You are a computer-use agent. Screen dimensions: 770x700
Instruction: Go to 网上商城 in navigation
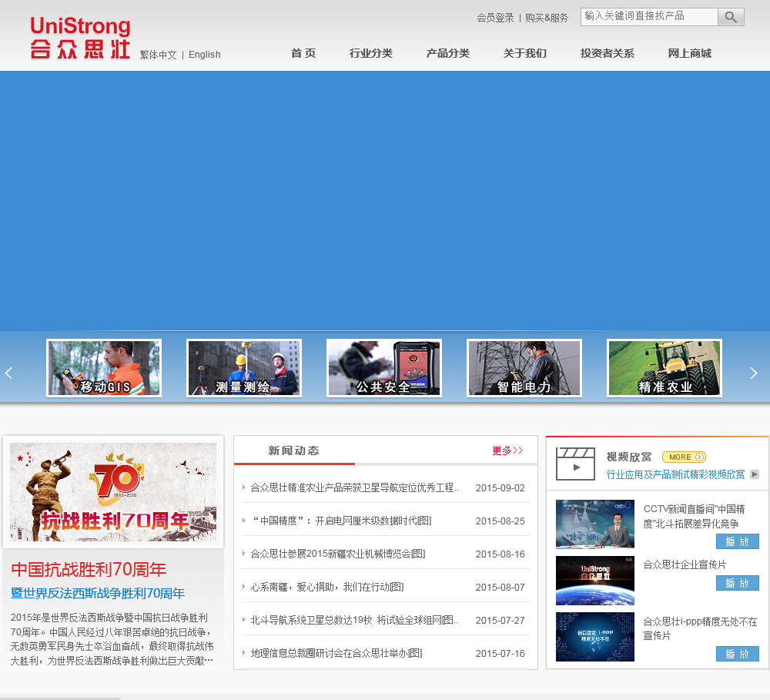click(689, 53)
